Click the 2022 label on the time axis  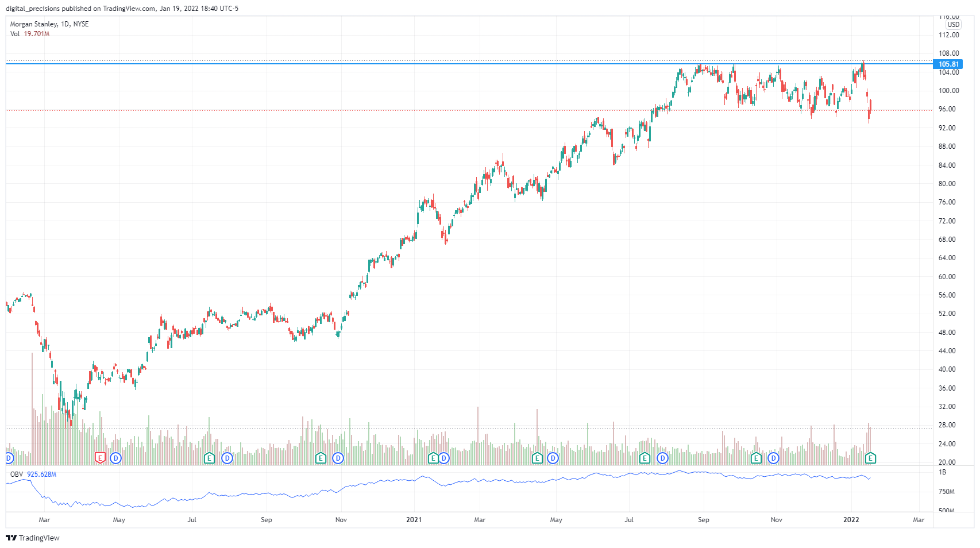[x=851, y=520]
